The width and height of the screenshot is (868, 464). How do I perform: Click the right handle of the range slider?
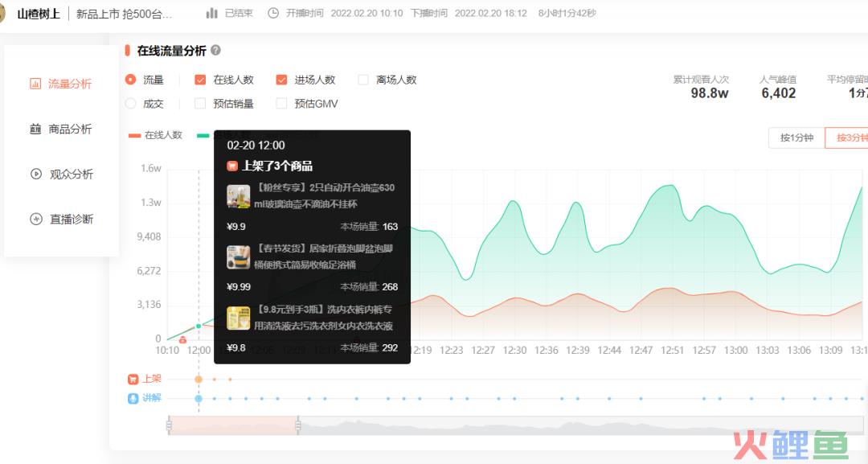[x=298, y=425]
